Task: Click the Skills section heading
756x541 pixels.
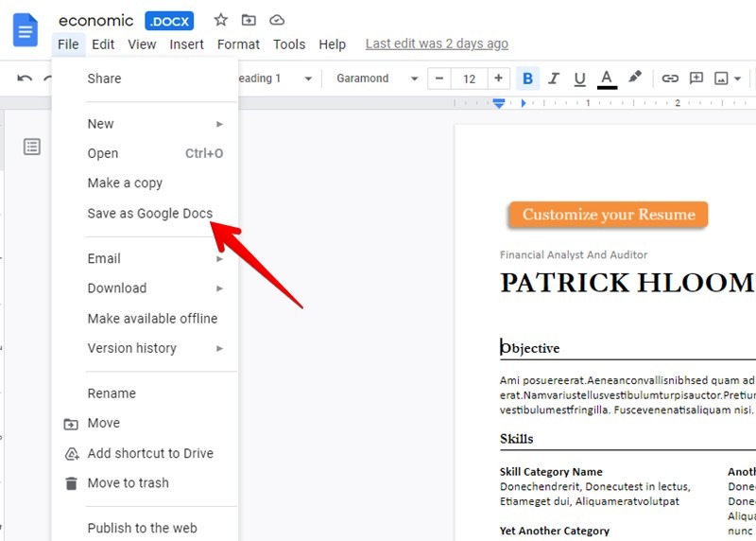Action: pyautogui.click(x=516, y=439)
